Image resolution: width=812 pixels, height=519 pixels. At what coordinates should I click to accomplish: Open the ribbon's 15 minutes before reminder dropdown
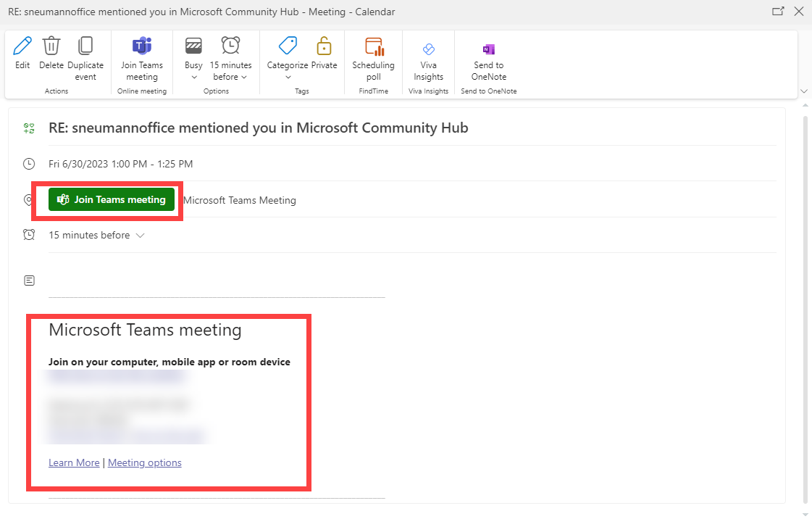230,59
